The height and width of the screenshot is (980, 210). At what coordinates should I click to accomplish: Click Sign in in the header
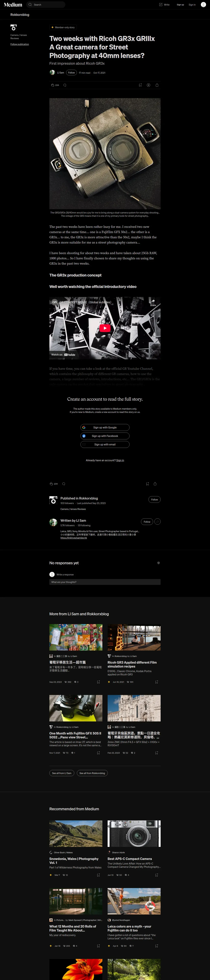point(192,5)
